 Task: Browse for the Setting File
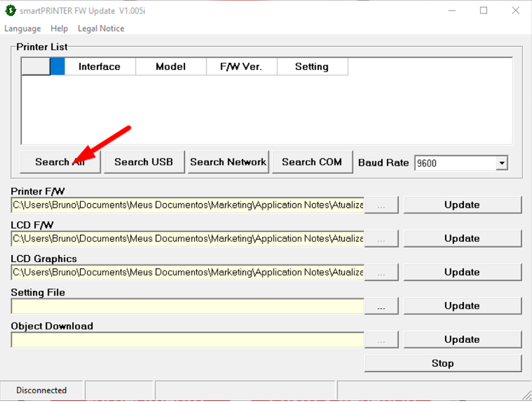(x=381, y=307)
